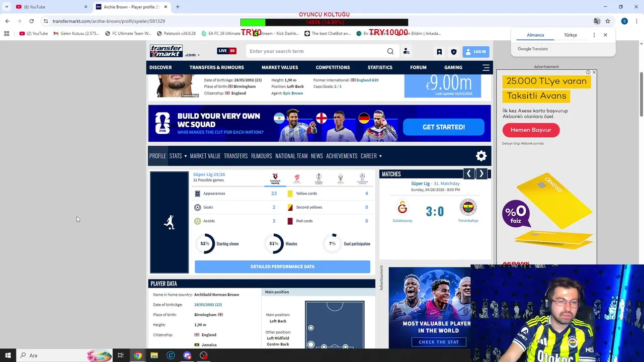Screen dimensions: 644x362
Task: Open TRANSFERS & RUMOURS menu
Action: pyautogui.click(x=216, y=67)
